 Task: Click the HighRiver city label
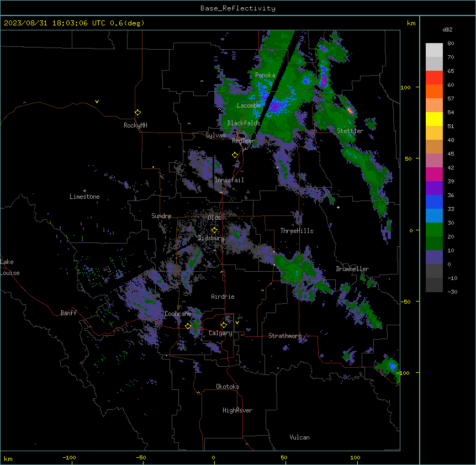tap(237, 410)
